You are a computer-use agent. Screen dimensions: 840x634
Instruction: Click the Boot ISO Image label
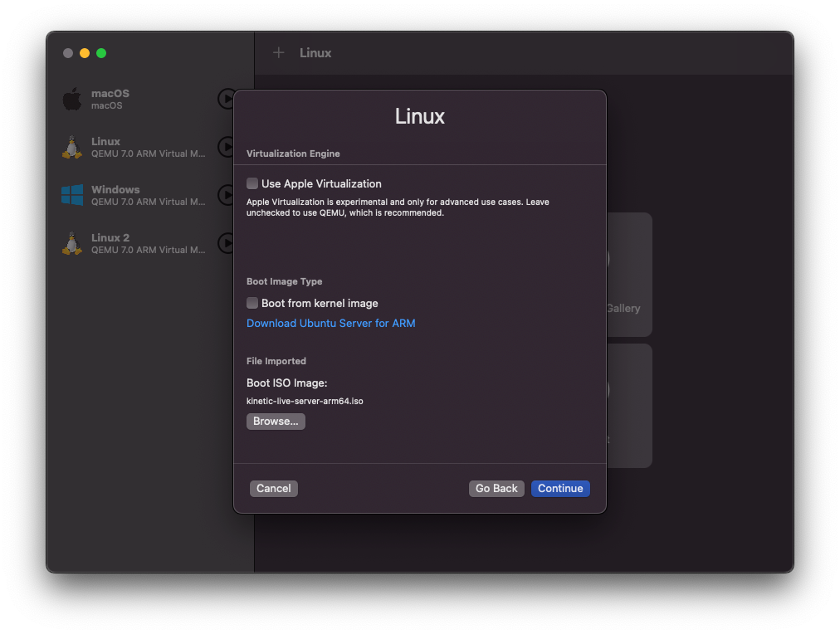click(x=286, y=383)
